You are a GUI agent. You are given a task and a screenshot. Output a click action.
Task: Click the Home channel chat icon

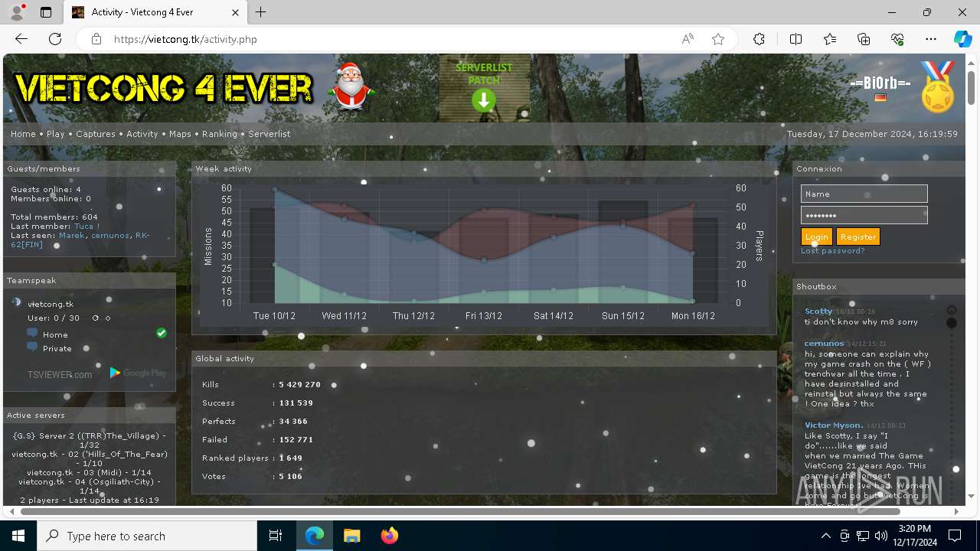32,333
